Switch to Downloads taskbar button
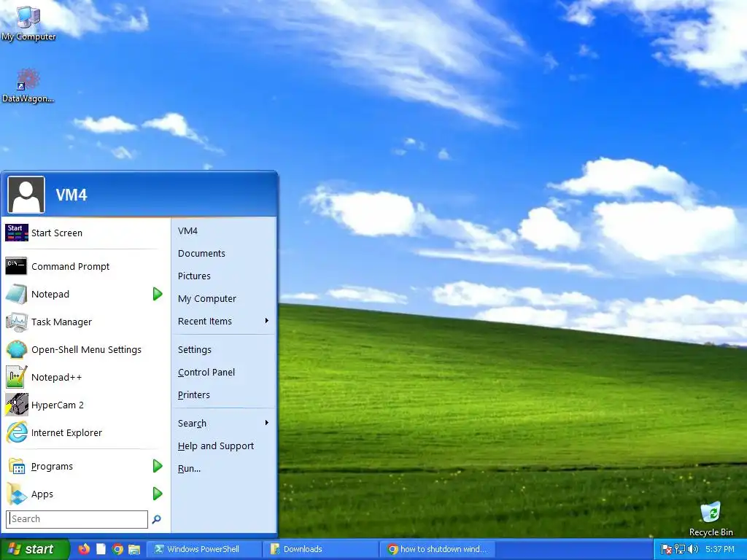 (x=321, y=549)
